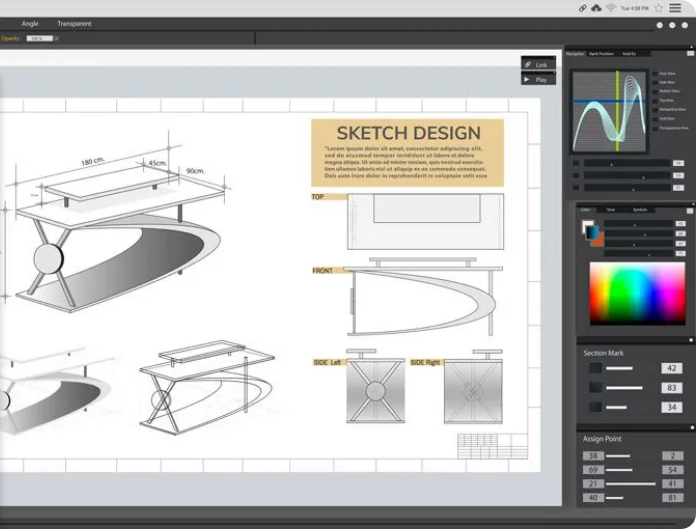Click the star favorite icon
Viewport: 696px width, 529px height.
tap(658, 8)
